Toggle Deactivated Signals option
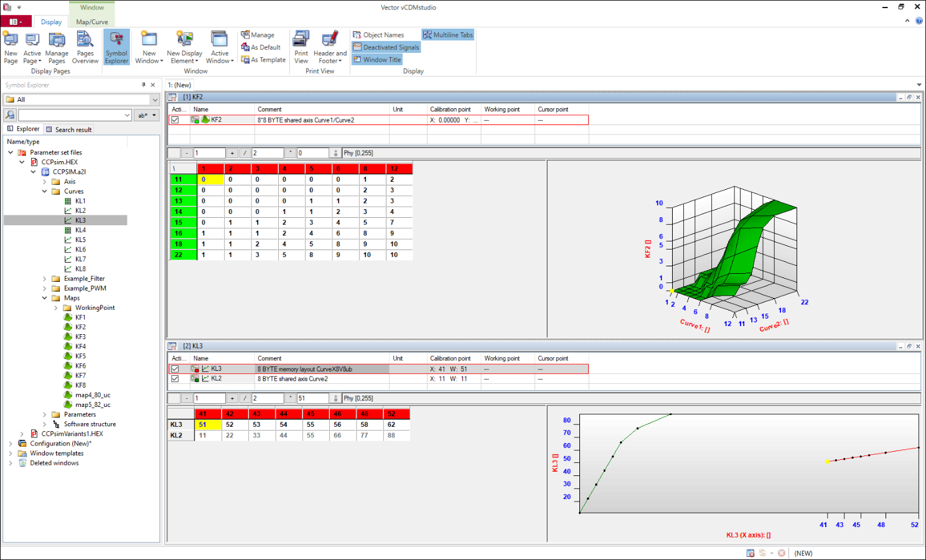Viewport: 926px width, 560px height. point(386,47)
